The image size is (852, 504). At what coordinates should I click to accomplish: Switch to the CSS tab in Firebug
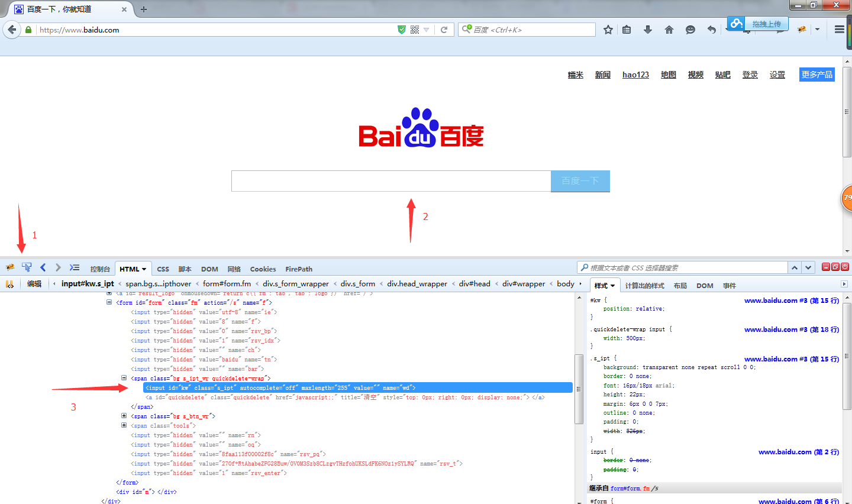[x=163, y=269]
